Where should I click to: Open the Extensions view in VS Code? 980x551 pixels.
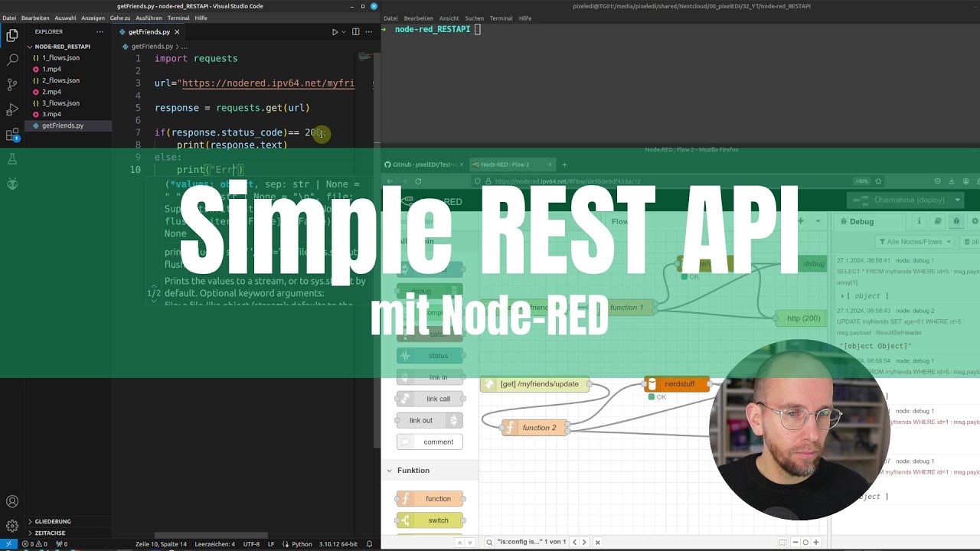click(11, 135)
